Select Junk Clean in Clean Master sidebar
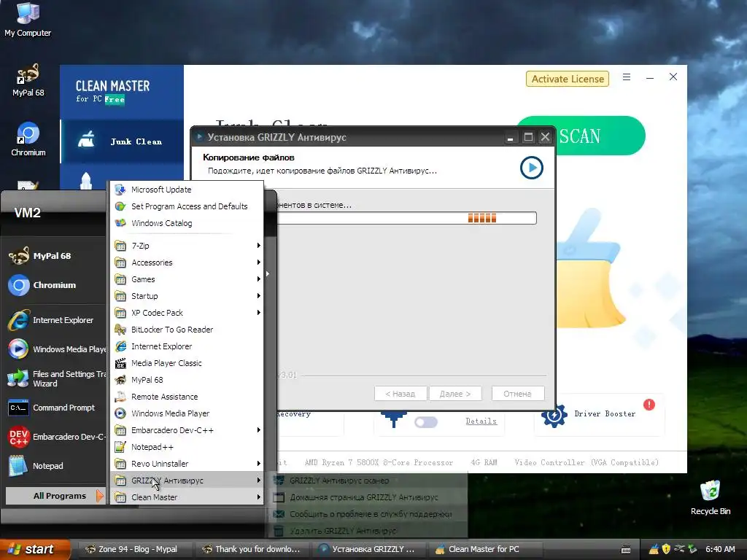Screen dimensions: 747x560 (x=122, y=141)
